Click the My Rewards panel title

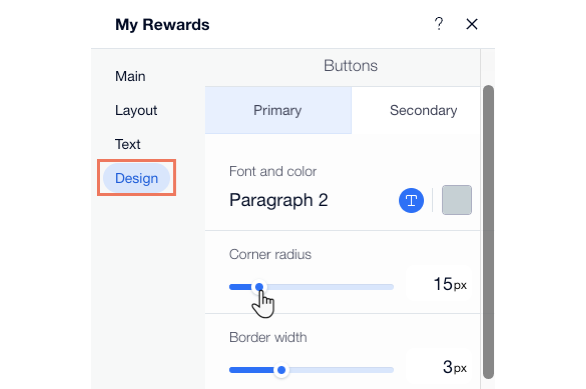(x=162, y=25)
